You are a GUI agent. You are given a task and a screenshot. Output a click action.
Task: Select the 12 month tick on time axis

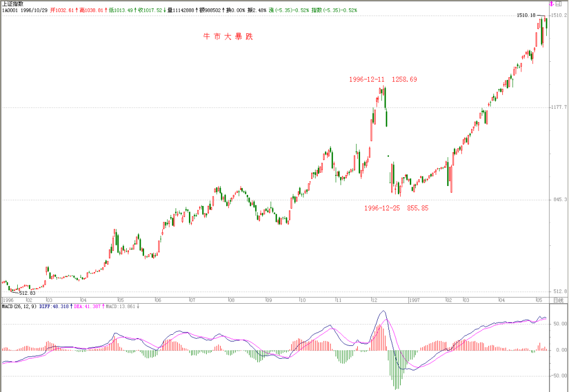pyautogui.click(x=374, y=300)
